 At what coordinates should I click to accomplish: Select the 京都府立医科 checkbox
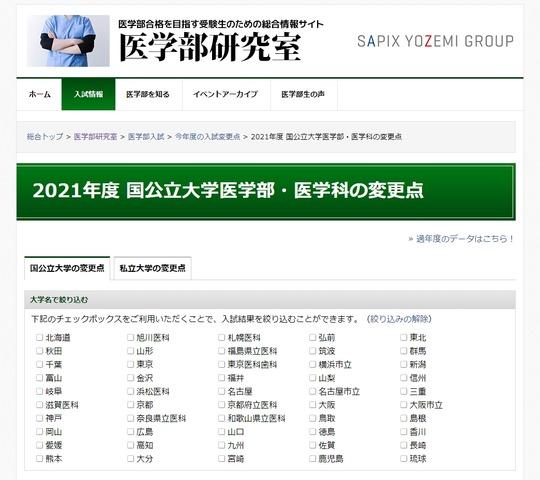pos(221,404)
